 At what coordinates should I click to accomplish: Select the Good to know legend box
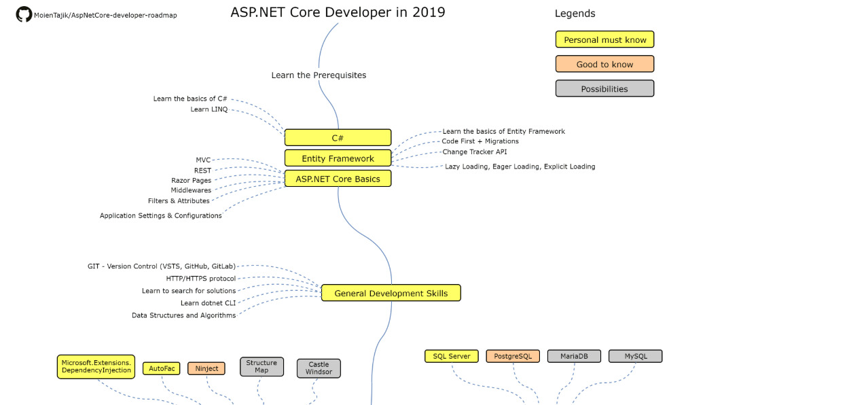[x=604, y=64]
